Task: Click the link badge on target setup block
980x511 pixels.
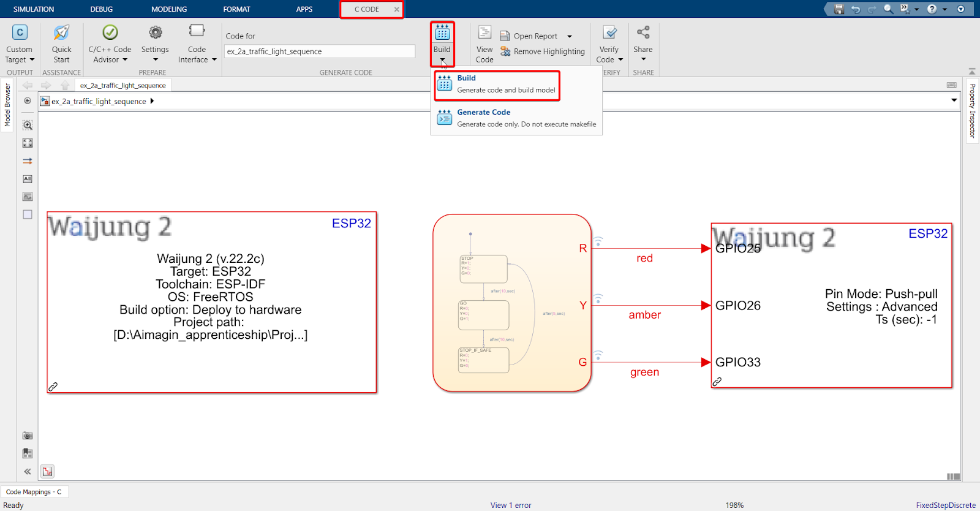Action: tap(53, 387)
